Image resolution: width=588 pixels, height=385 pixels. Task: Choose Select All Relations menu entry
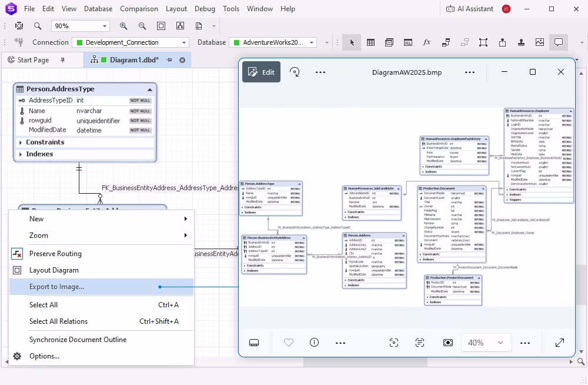[x=101, y=321]
